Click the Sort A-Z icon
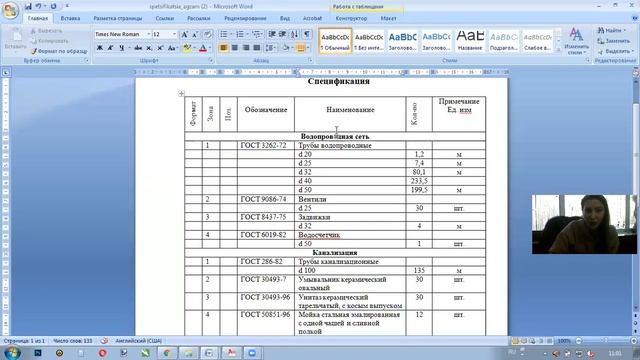Screen dimensions: 640x360 pyautogui.click(x=295, y=35)
